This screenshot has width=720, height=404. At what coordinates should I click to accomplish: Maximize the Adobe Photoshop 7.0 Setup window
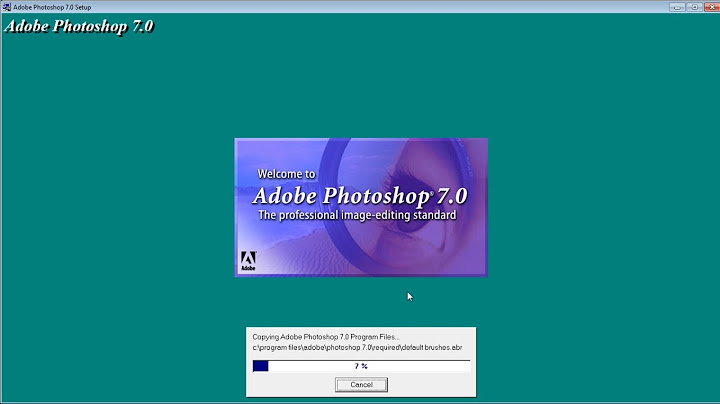click(694, 7)
